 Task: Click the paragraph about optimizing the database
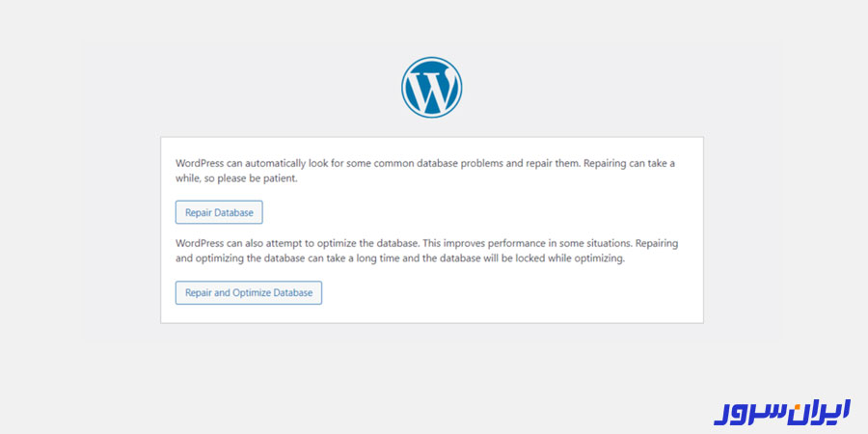(x=427, y=251)
